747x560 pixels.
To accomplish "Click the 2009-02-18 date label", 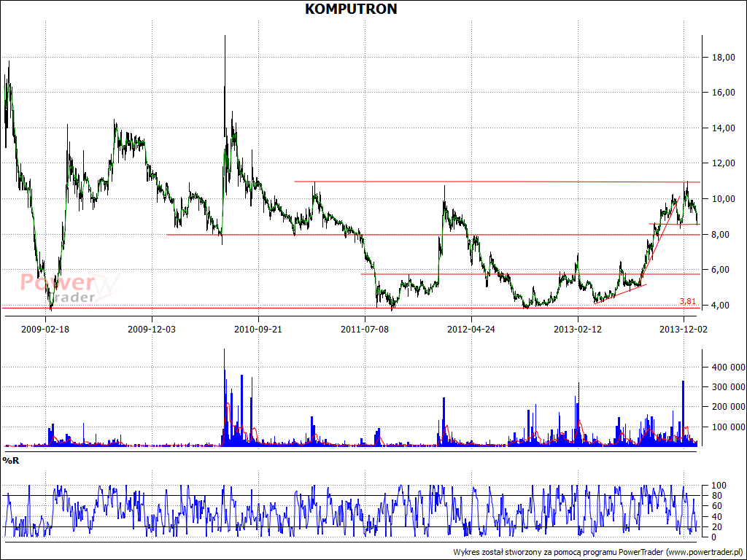I will tap(45, 330).
